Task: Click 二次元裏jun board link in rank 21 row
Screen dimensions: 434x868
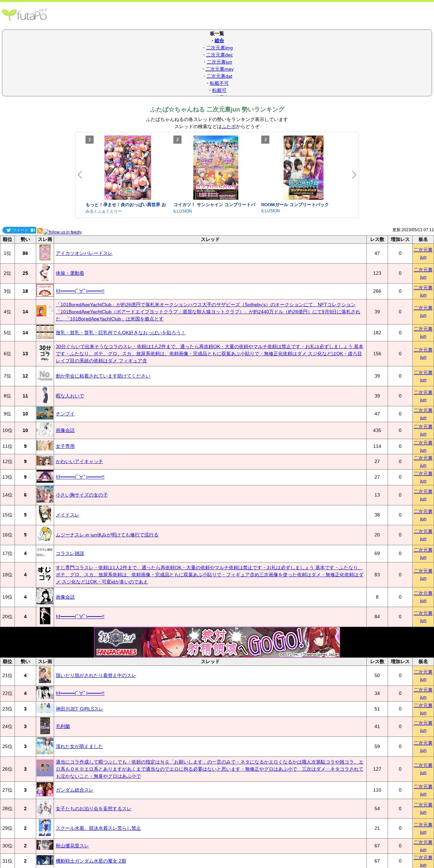Action: click(x=423, y=676)
